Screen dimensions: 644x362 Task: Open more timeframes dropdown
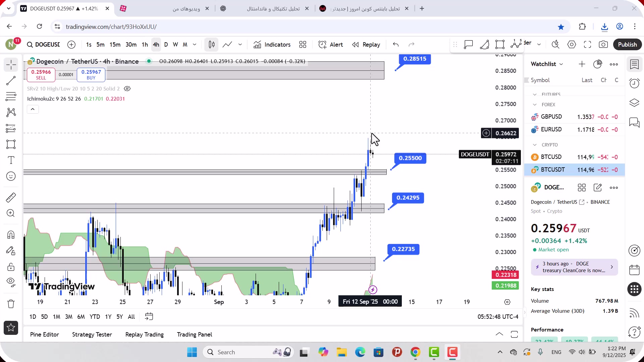pos(195,45)
